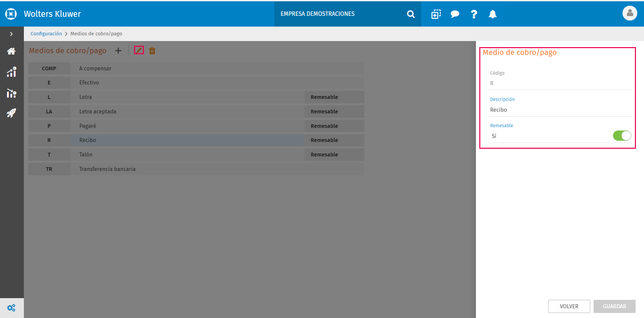Click the add window icon in header
644x318 pixels.
coord(436,14)
